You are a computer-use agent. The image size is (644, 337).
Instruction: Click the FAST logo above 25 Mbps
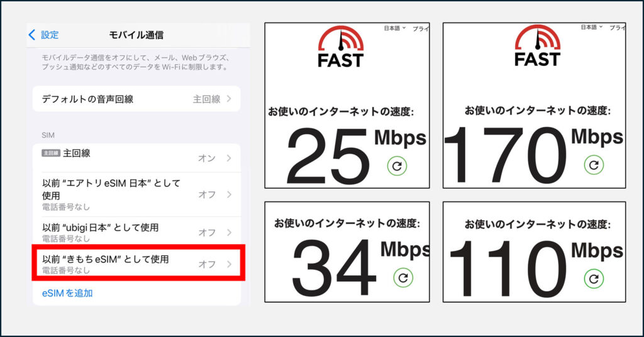point(340,47)
